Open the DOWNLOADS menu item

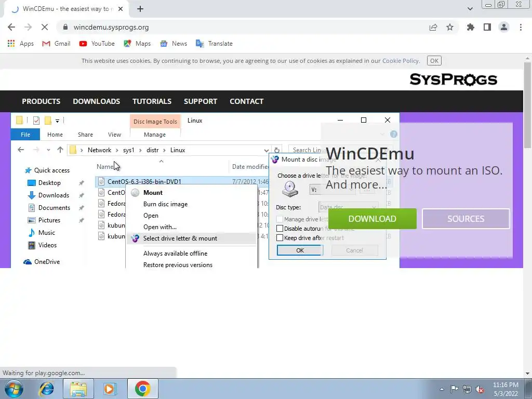(x=96, y=101)
